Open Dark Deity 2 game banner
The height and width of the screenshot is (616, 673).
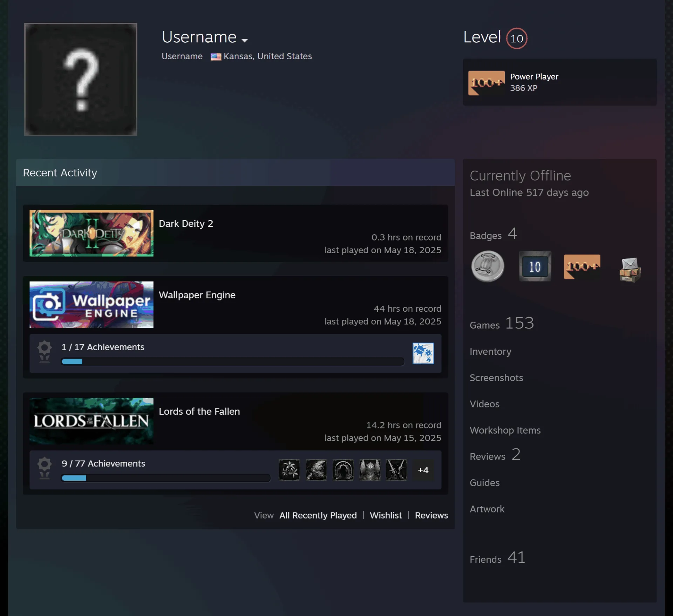click(x=91, y=233)
